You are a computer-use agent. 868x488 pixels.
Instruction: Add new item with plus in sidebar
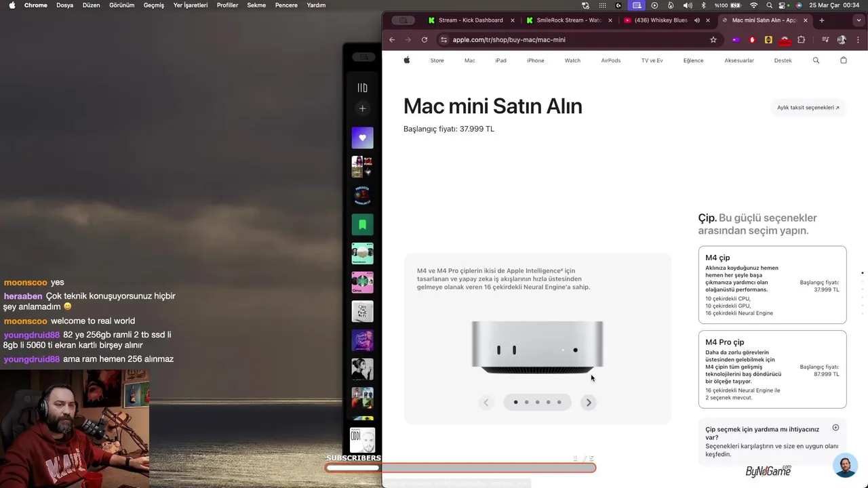tap(362, 108)
